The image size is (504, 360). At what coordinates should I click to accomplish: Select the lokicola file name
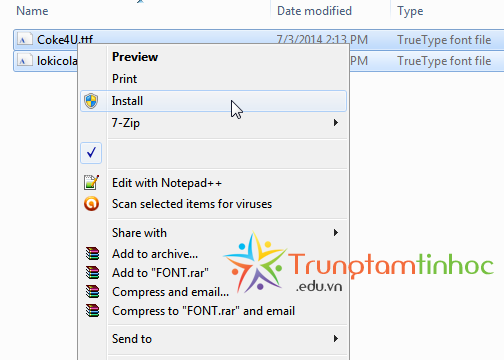coord(57,61)
